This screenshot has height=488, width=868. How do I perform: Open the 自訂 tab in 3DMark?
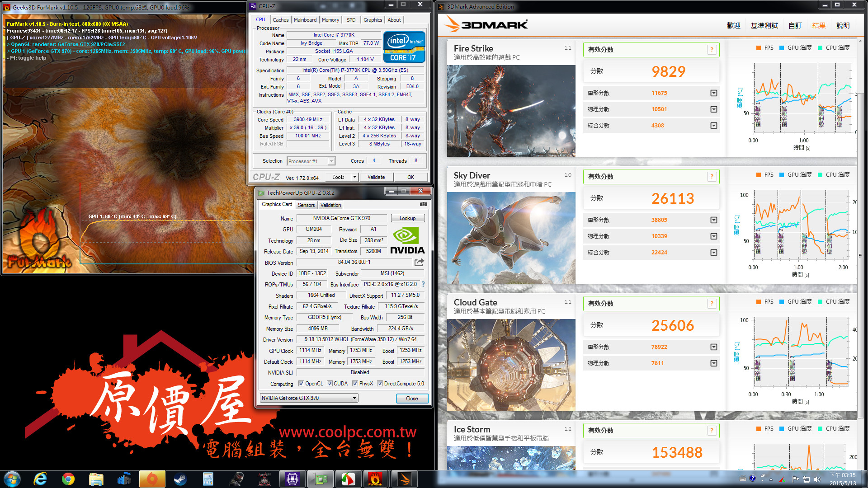pyautogui.click(x=795, y=26)
